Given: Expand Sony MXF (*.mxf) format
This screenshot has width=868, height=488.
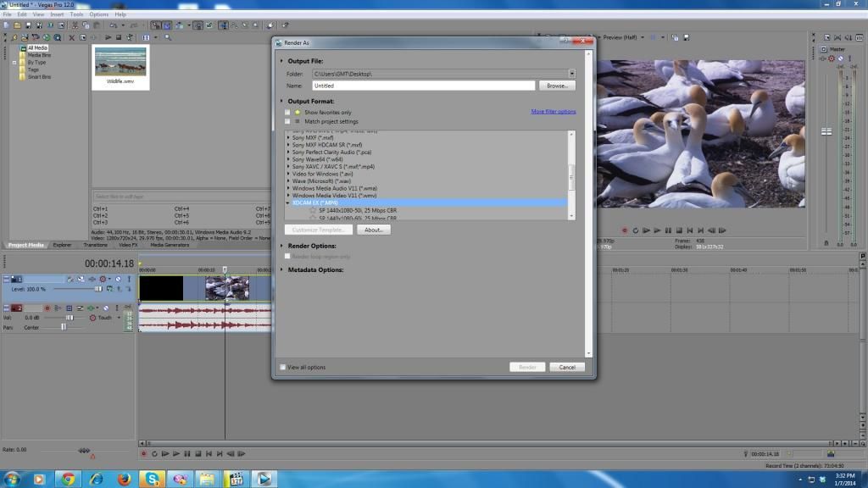Looking at the screenshot, I should tap(288, 137).
